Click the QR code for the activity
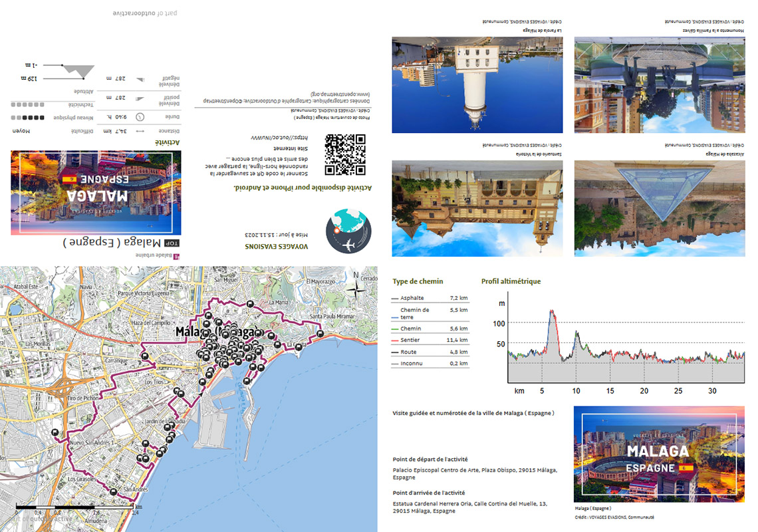The width and height of the screenshot is (758, 532). coord(345,154)
